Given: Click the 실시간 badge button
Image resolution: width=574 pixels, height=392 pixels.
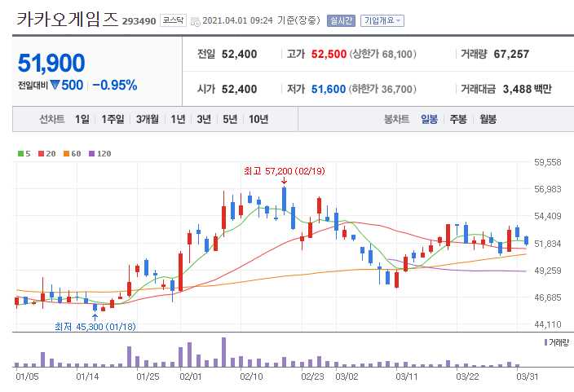Looking at the screenshot, I should pyautogui.click(x=341, y=20).
